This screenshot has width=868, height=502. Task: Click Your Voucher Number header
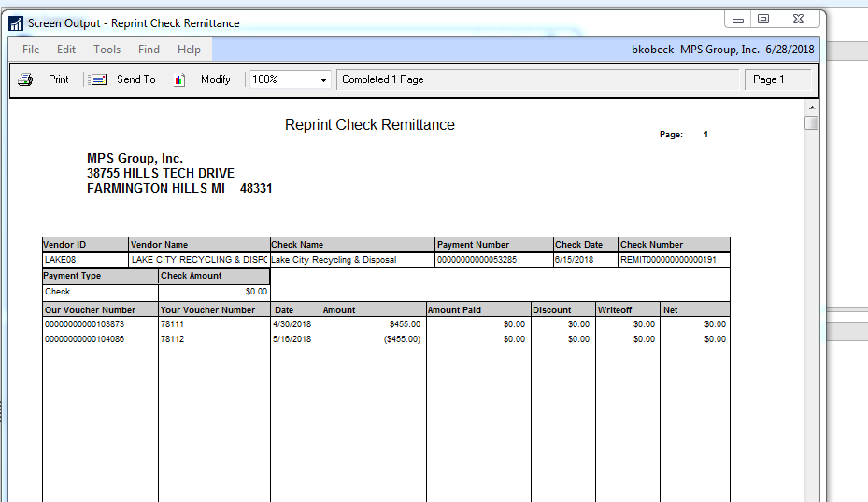(x=214, y=309)
